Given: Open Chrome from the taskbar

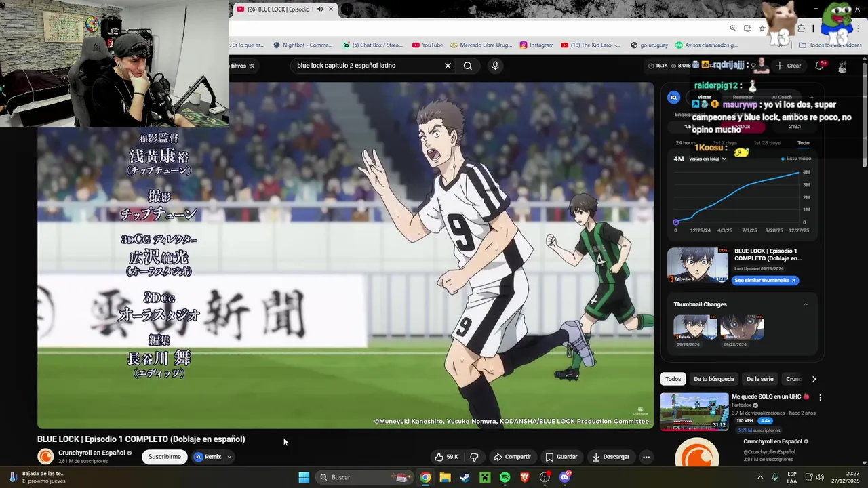Looking at the screenshot, I should coord(425,477).
